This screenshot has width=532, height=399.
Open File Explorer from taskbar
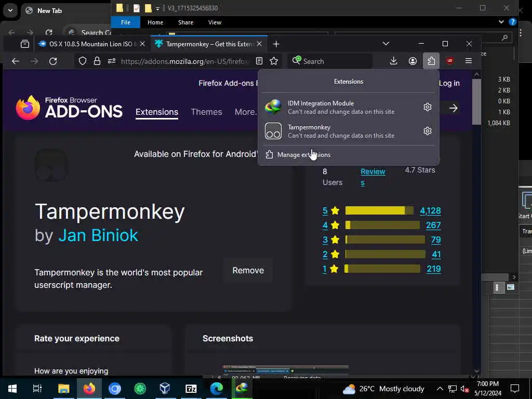(x=63, y=389)
